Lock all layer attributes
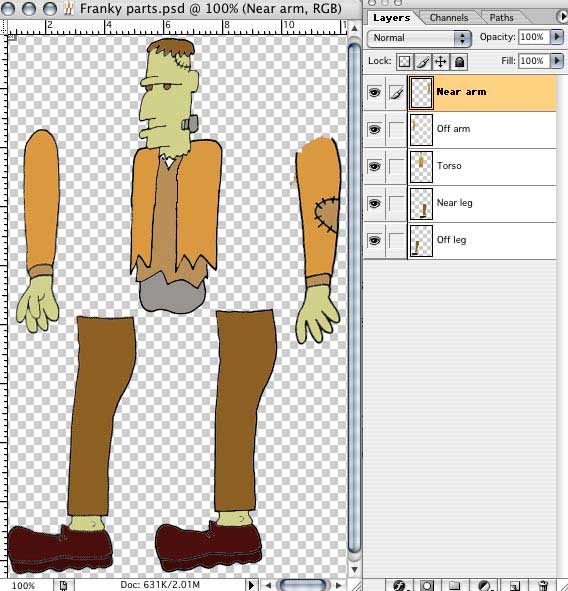The image size is (568, 591). click(x=459, y=61)
